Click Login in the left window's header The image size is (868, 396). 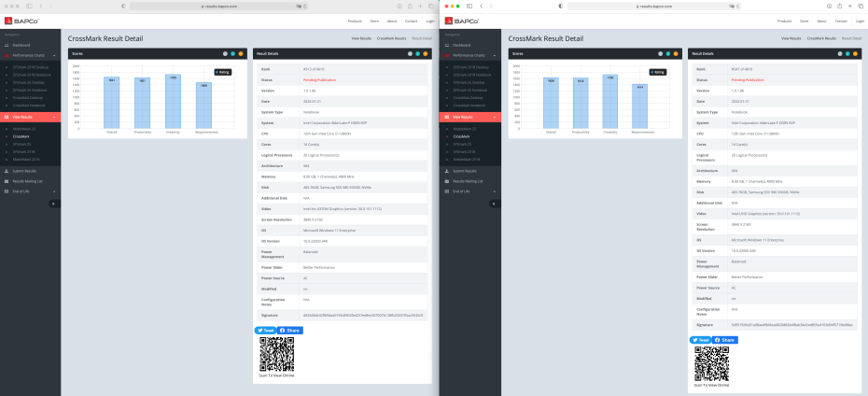pos(430,21)
